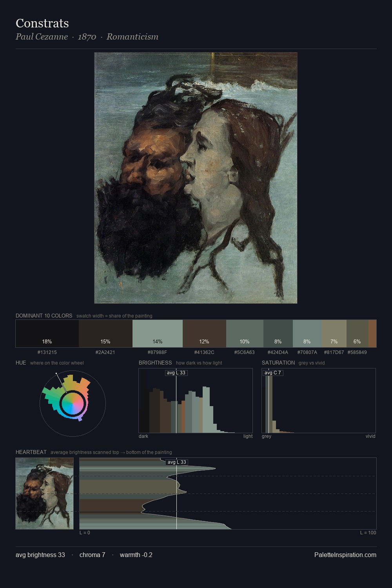The image size is (392, 588).
Task: Click the 8% swatch above #424D4A
Action: click(x=278, y=334)
